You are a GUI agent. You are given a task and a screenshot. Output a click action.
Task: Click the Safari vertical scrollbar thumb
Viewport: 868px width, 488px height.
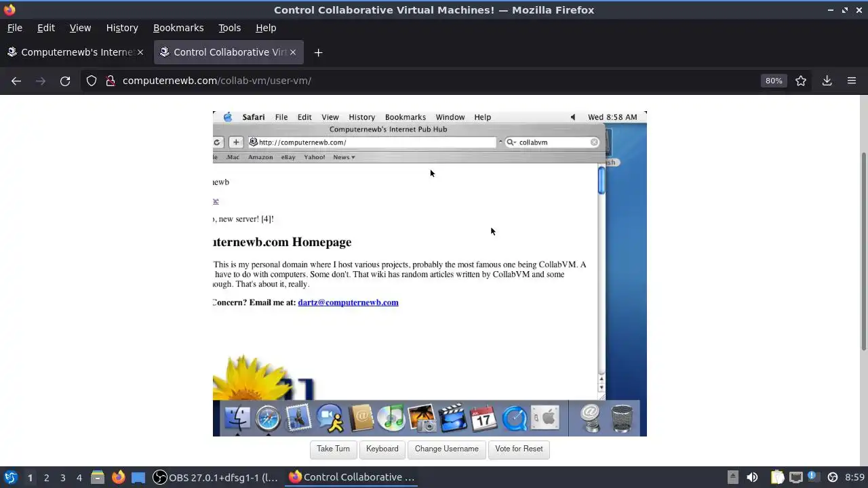[x=601, y=180]
